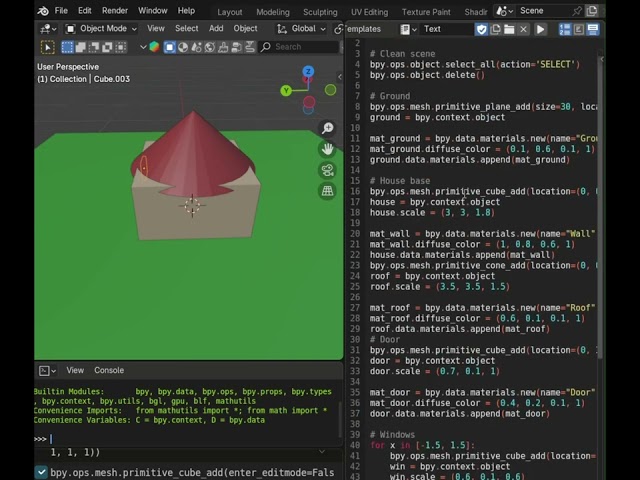Open the console View menu
Viewport: 640px width, 480px height.
pos(75,370)
